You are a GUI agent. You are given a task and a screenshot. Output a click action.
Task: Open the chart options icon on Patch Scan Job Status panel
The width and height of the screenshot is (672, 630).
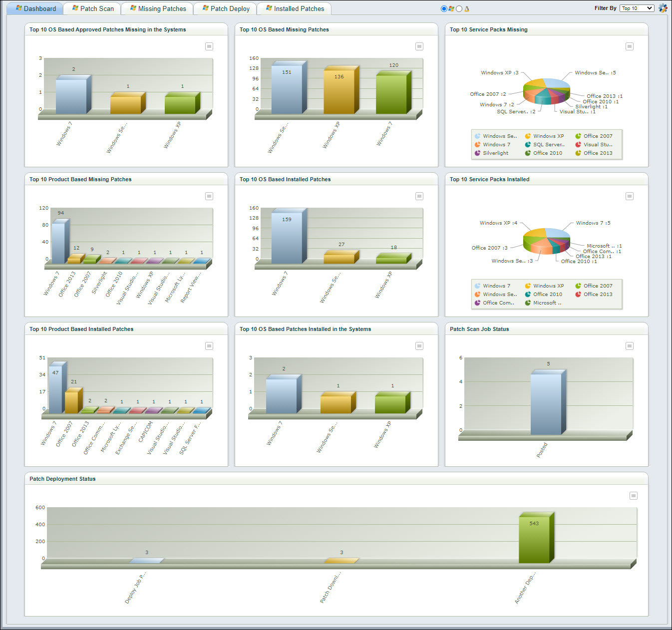click(x=630, y=345)
